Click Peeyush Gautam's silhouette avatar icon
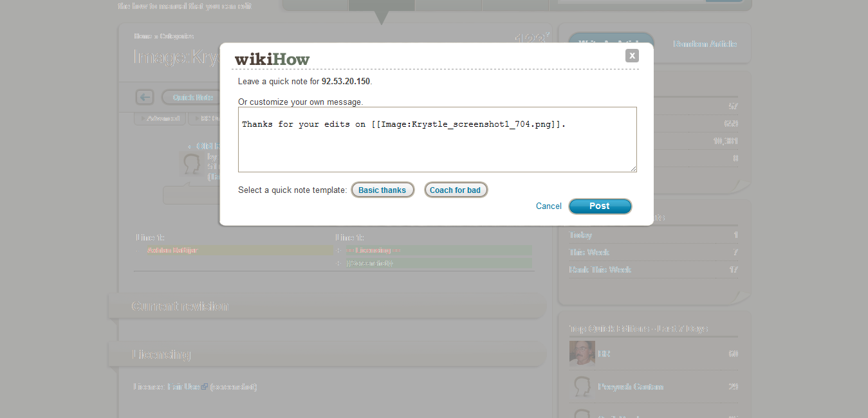The height and width of the screenshot is (418, 868). (582, 386)
